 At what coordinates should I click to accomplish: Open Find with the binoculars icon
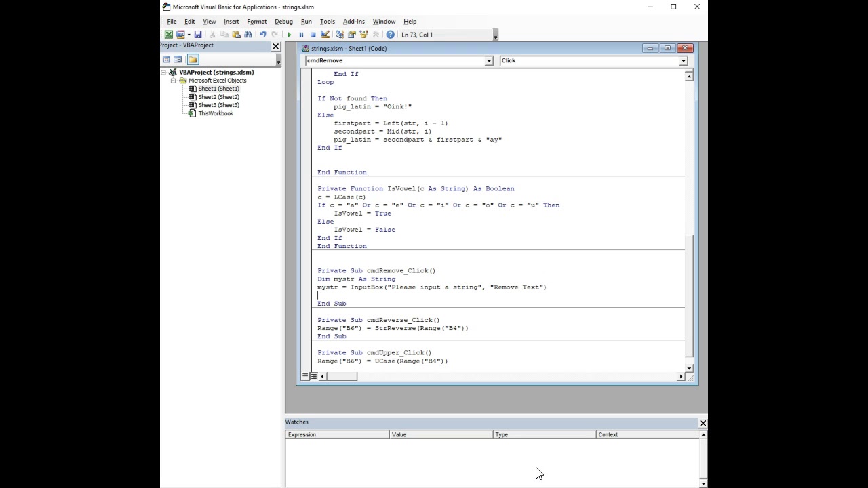pyautogui.click(x=248, y=35)
